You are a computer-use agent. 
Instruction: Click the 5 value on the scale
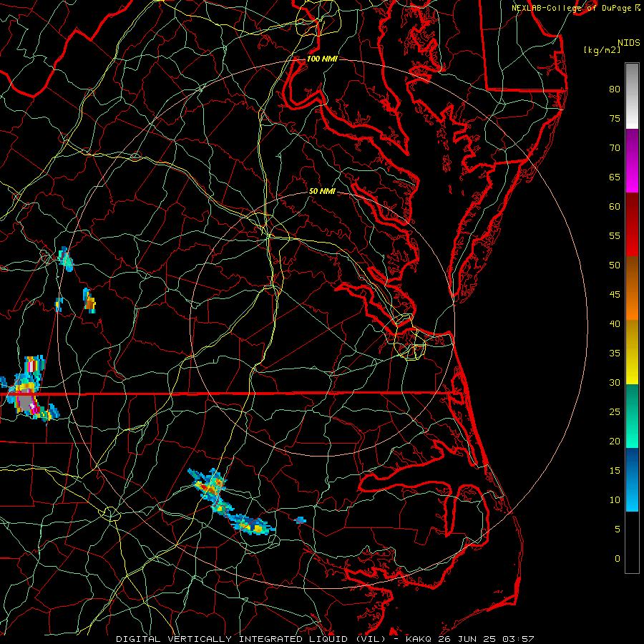618,530
